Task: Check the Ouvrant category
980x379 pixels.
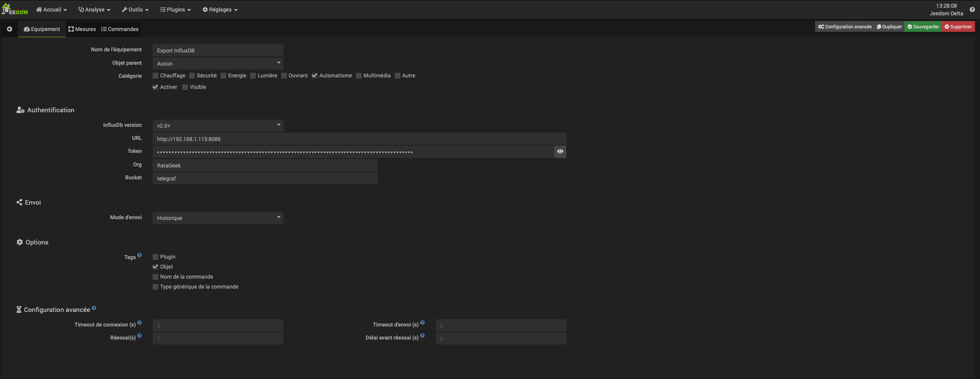Action: pyautogui.click(x=284, y=76)
